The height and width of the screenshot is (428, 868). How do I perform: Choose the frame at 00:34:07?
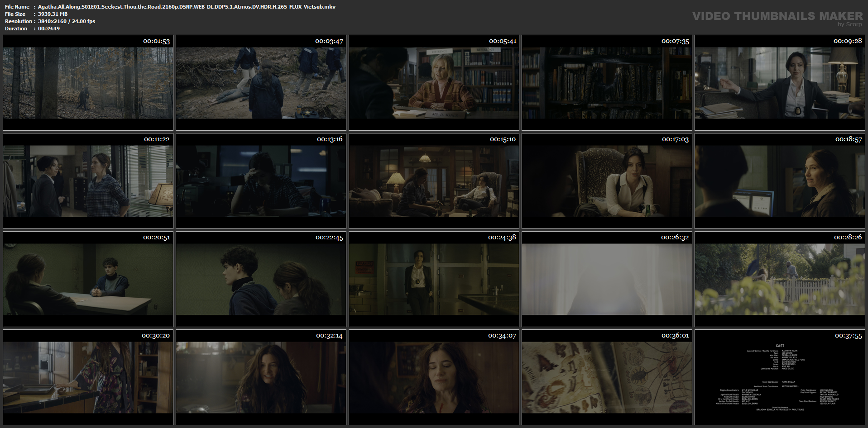pyautogui.click(x=434, y=377)
